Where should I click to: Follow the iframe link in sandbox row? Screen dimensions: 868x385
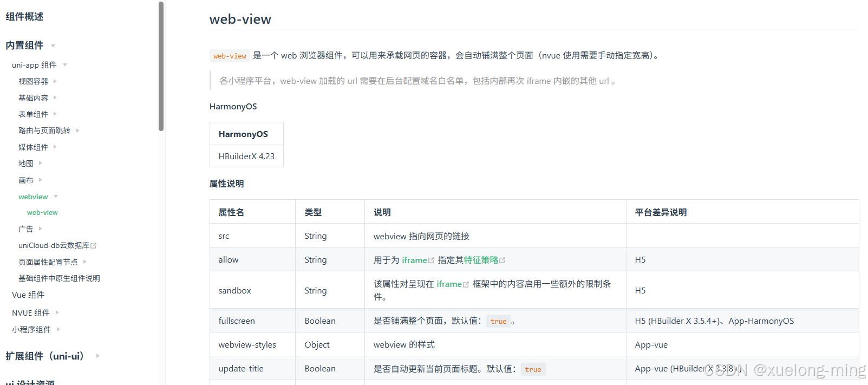pyautogui.click(x=449, y=284)
